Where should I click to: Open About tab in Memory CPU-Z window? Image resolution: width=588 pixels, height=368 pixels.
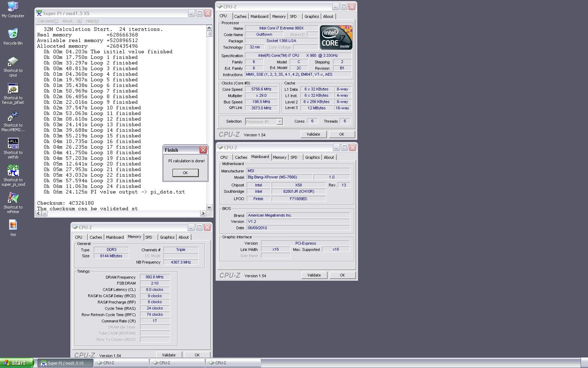pyautogui.click(x=184, y=237)
